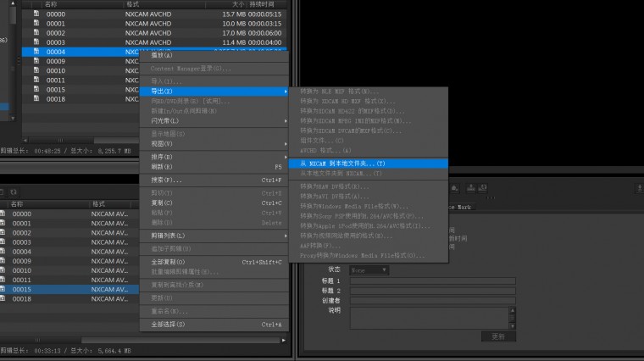Expand the 视图(V) submenu
Image resolution: width=644 pixels, height=361 pixels.
(214, 144)
